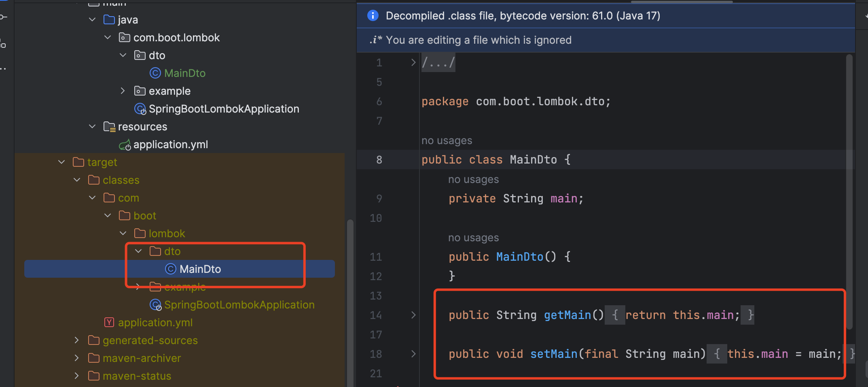This screenshot has height=387, width=868.
Task: Click the boot folder icon under target
Action: click(x=125, y=215)
